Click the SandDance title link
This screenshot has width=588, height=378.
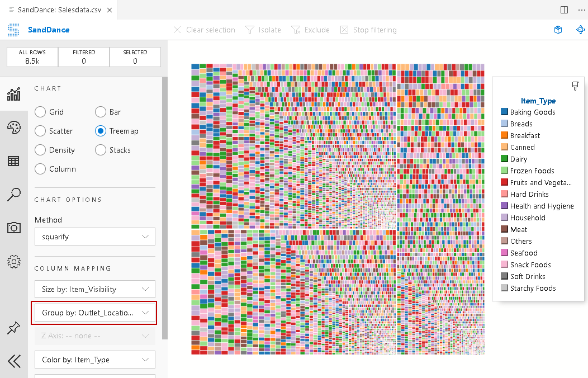click(x=49, y=30)
